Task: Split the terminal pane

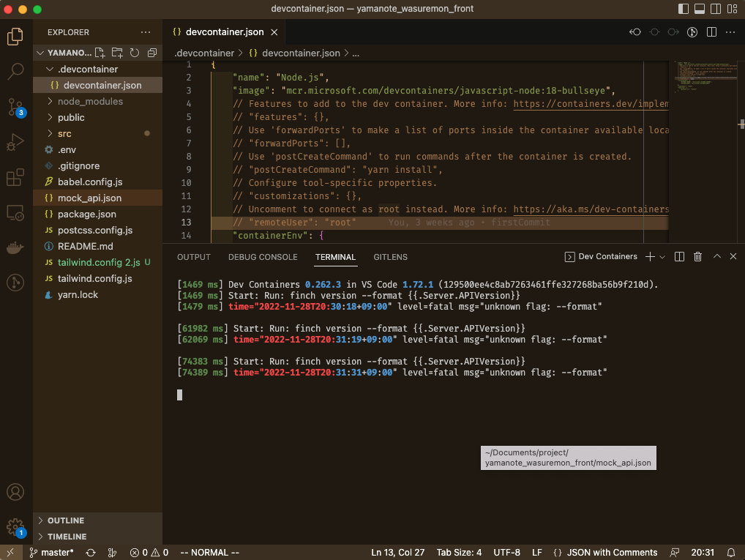Action: click(679, 257)
